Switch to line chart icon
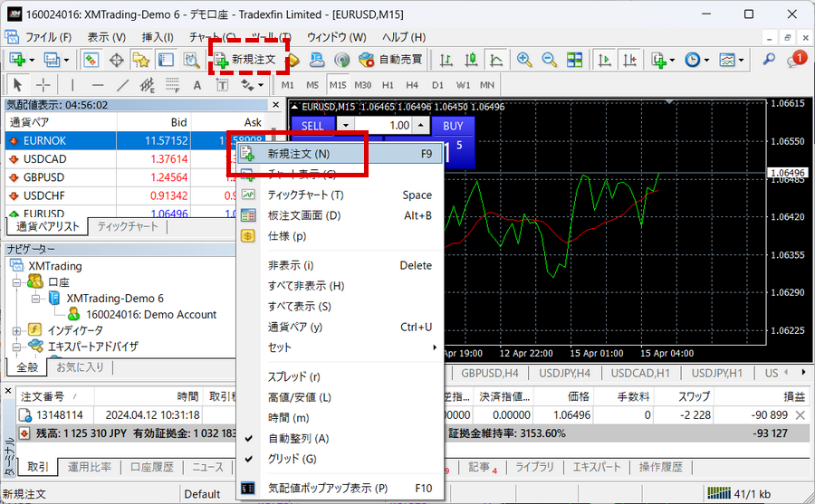 point(496,60)
